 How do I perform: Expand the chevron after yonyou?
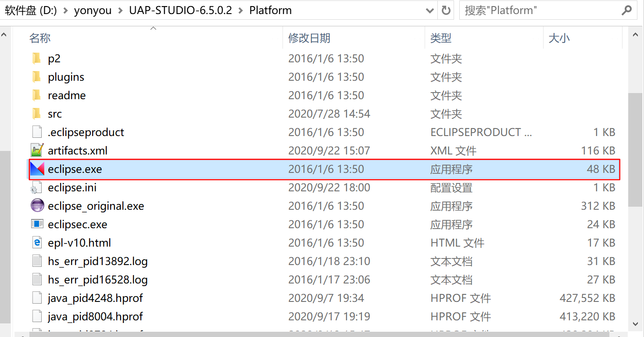[120, 11]
